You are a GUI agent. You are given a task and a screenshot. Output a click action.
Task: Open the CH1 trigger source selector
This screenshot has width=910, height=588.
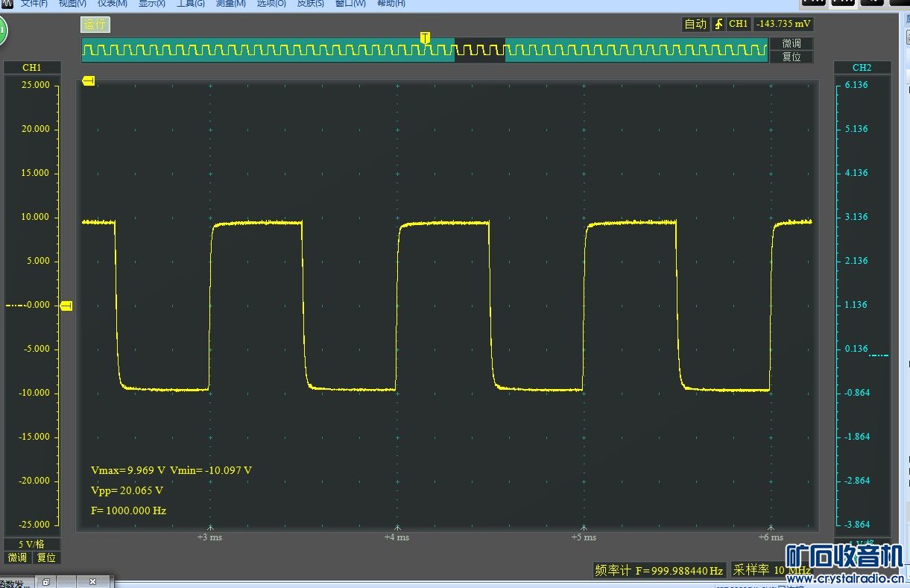point(739,24)
